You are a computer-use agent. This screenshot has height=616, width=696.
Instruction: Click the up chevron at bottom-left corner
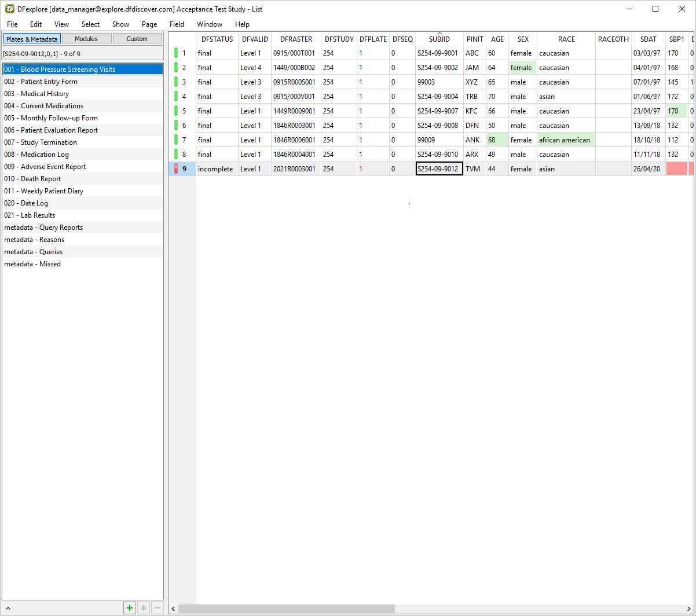(x=8, y=608)
